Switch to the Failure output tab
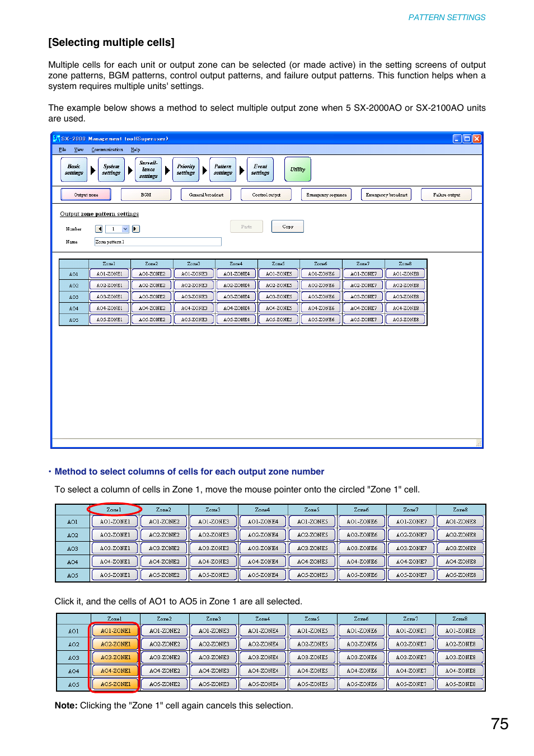 [447, 195]
